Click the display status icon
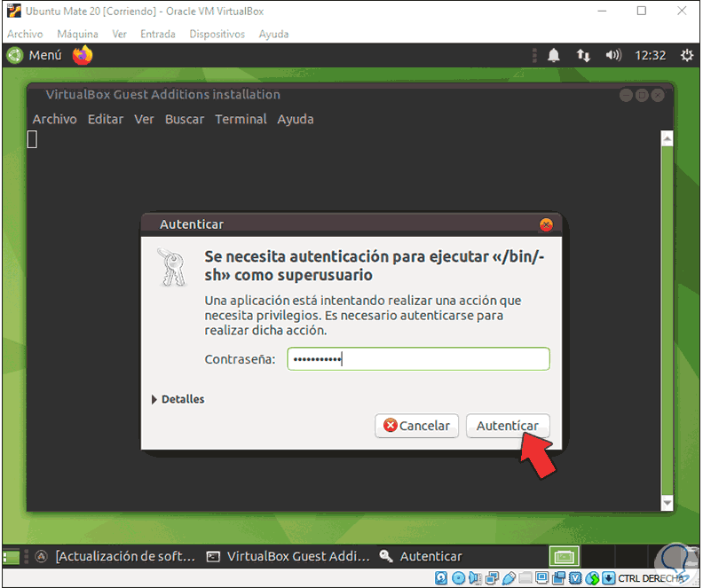Viewport: 703px width, 588px height. pos(541,577)
